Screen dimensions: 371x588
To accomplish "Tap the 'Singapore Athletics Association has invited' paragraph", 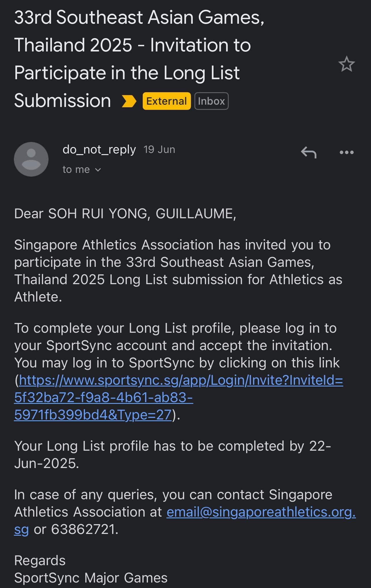I will tap(178, 271).
